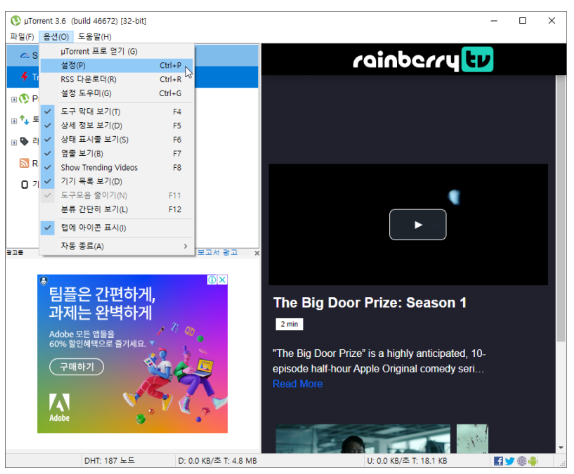Open the lower-left video thumbnail

click(363, 438)
